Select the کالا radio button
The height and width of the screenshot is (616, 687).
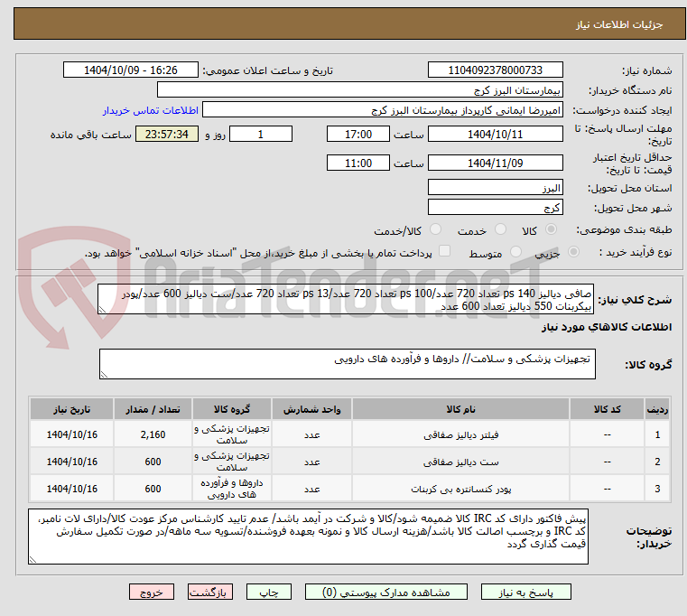pyautogui.click(x=552, y=229)
